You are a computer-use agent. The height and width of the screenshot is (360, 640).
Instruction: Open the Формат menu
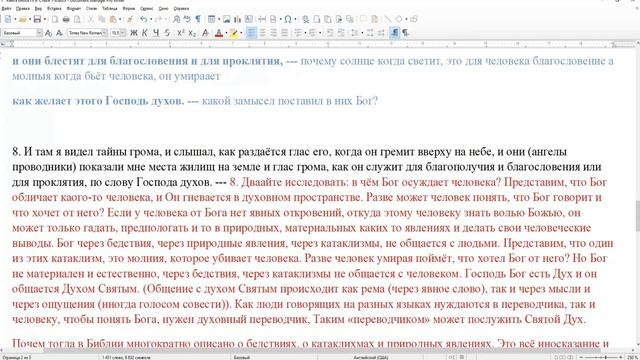[74, 8]
